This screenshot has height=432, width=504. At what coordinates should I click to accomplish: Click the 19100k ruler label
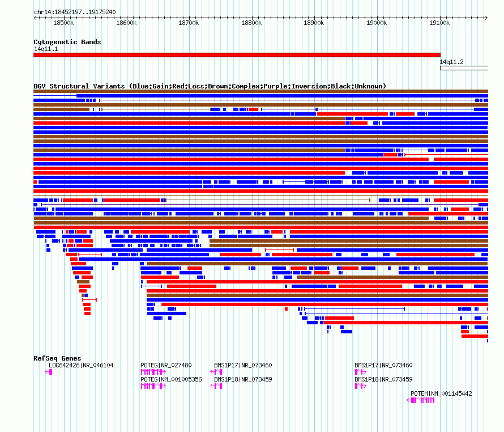[439, 23]
